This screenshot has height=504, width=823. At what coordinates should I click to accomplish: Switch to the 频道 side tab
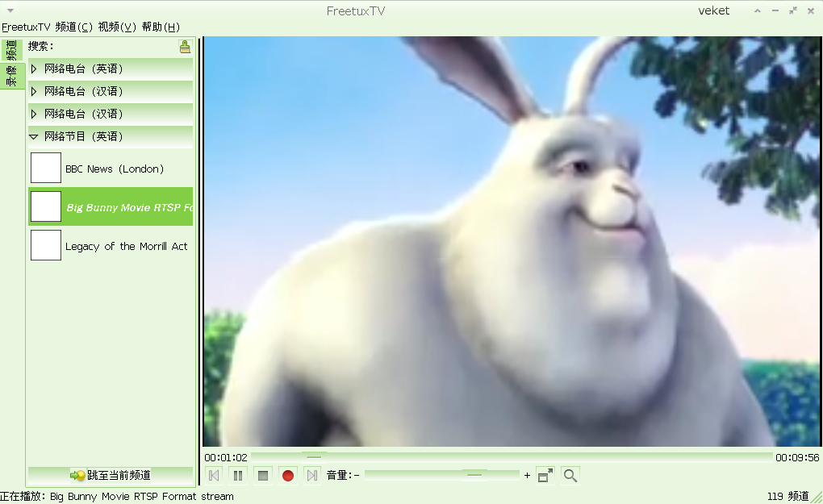(11, 50)
